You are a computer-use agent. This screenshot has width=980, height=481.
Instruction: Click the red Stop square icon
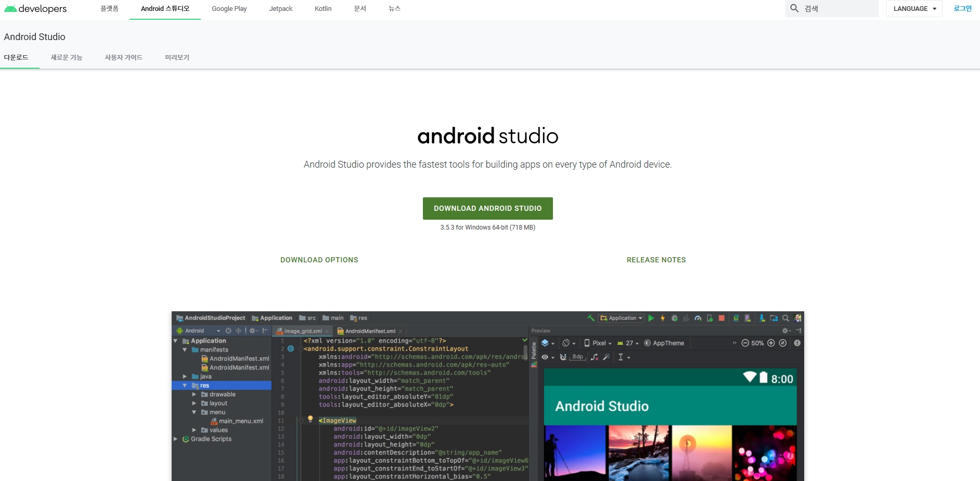[721, 318]
